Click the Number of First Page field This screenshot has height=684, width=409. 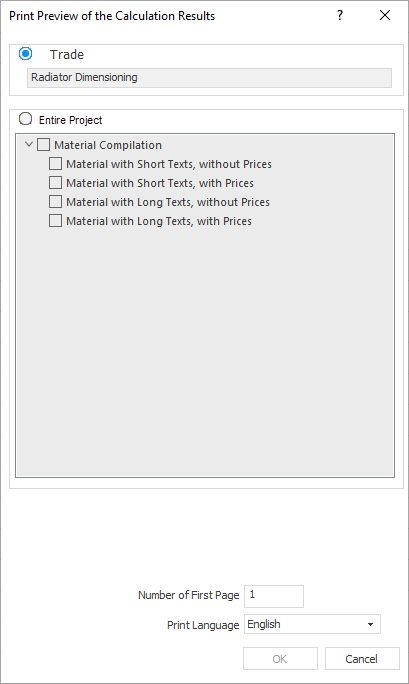point(274,596)
